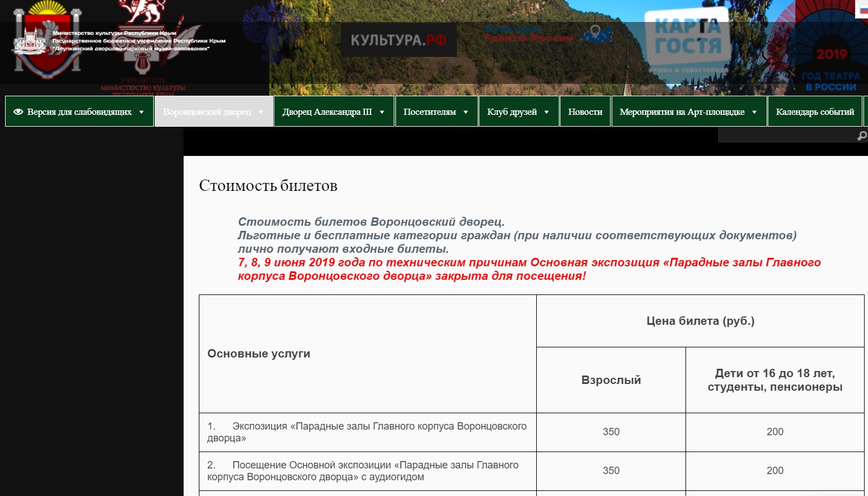Expand the Воронцовский дворец dropdown arrow
Image resolution: width=868 pixels, height=496 pixels.
(x=261, y=112)
